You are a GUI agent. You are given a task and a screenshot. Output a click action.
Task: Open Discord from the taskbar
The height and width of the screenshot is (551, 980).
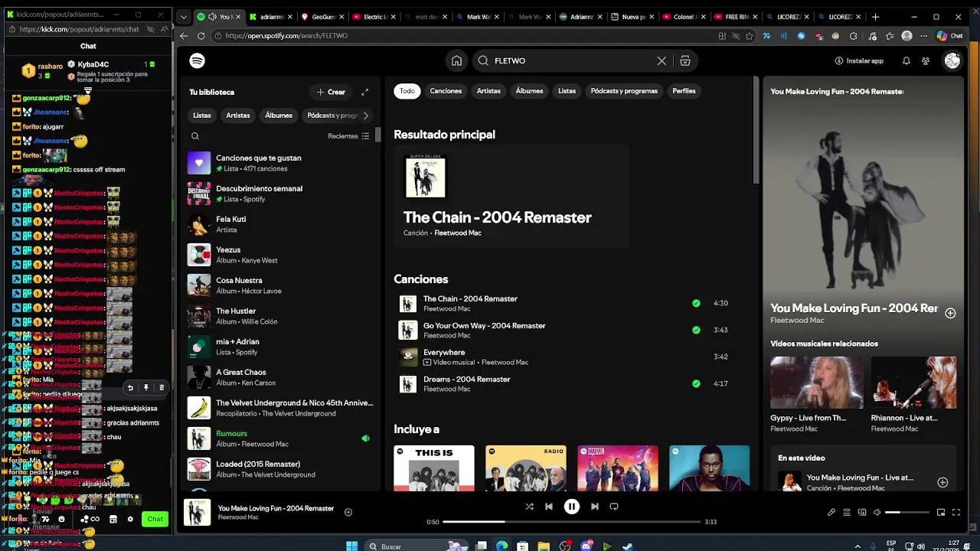click(x=586, y=546)
